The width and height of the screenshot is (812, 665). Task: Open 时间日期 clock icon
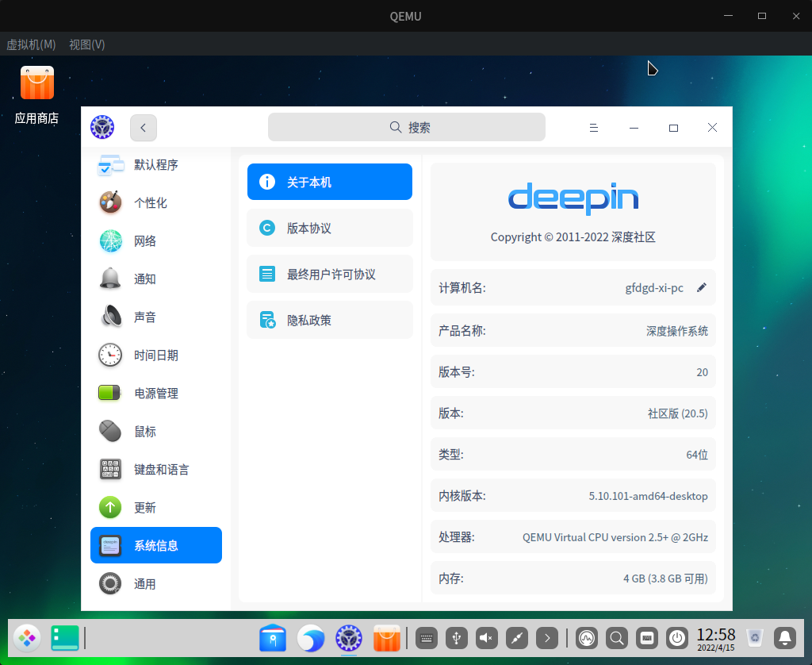pos(110,355)
